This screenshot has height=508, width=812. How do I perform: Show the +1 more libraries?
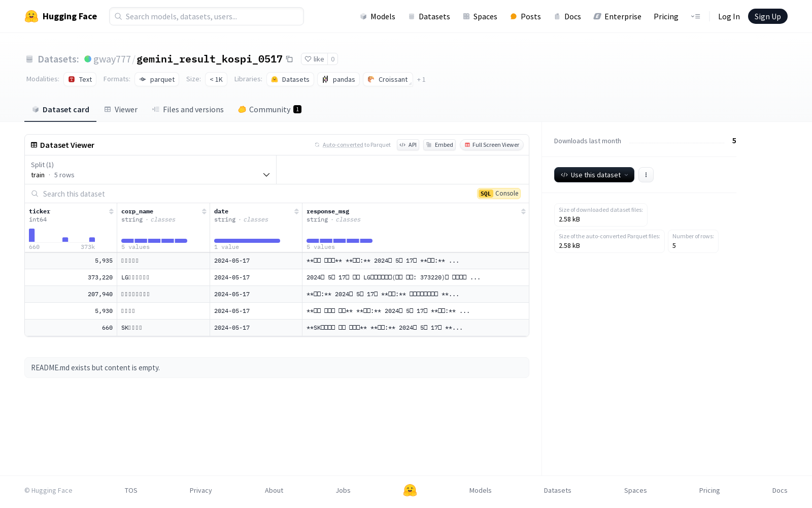point(421,79)
